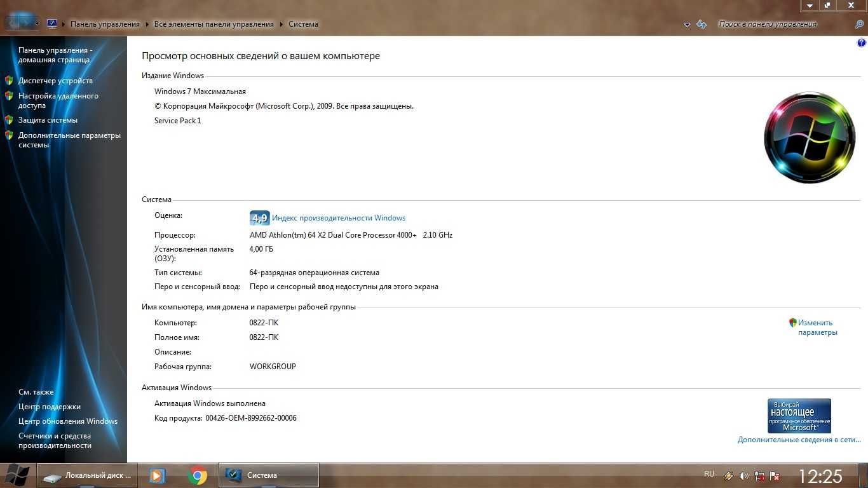Go to Панель управления breadcrumb

pyautogui.click(x=105, y=24)
